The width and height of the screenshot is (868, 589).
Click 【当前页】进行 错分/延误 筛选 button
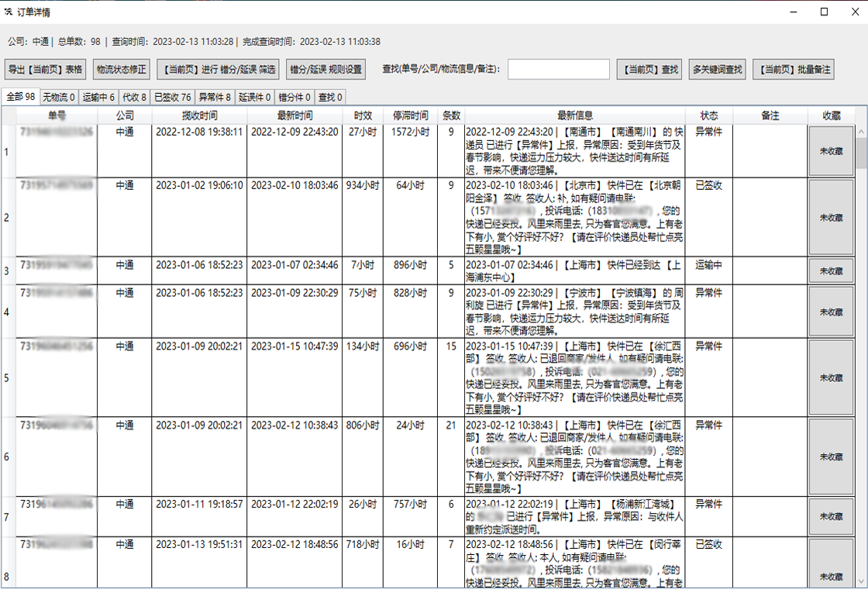point(218,69)
